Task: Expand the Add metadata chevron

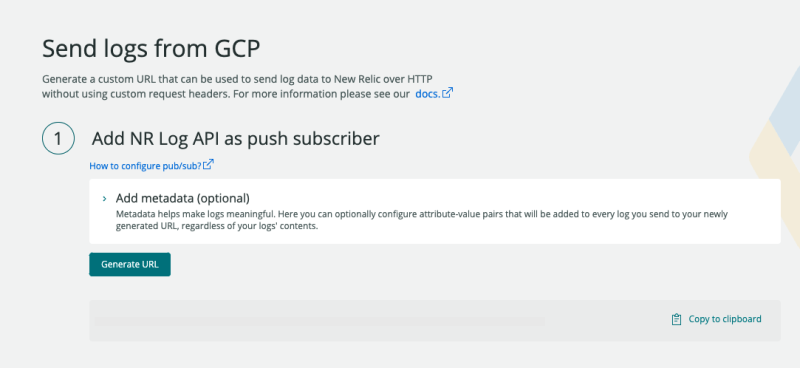Action: [105, 198]
